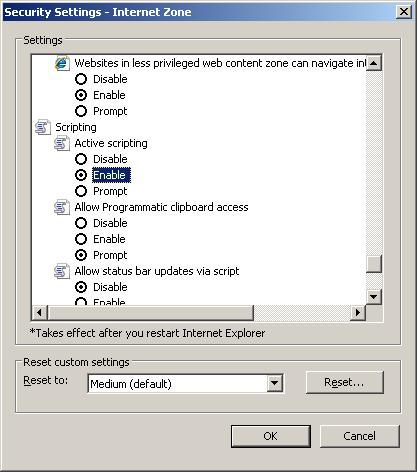Viewport: 417px width, 472px height.
Task: Click the Scripting category script icon
Action: (43, 127)
